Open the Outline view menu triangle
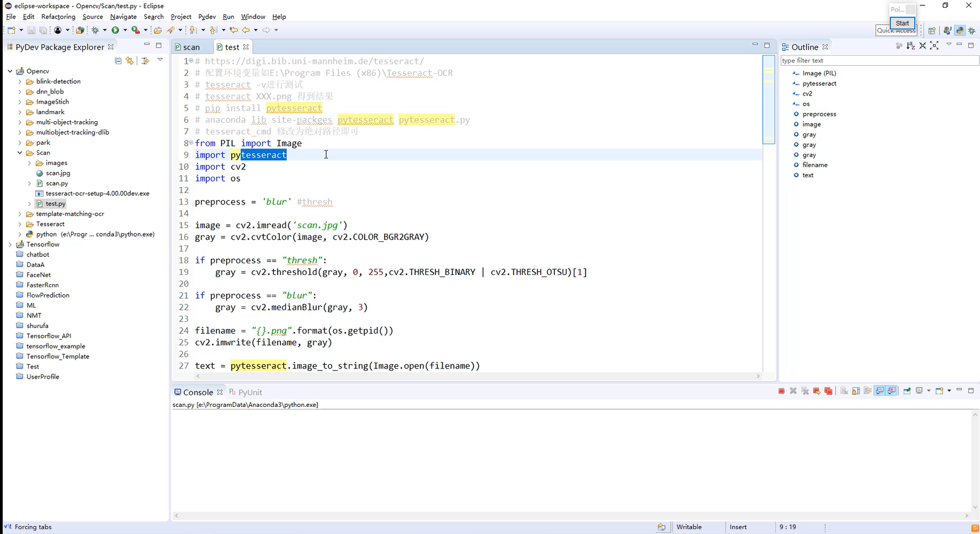Screen dimensions: 980x534 (x=949, y=45)
